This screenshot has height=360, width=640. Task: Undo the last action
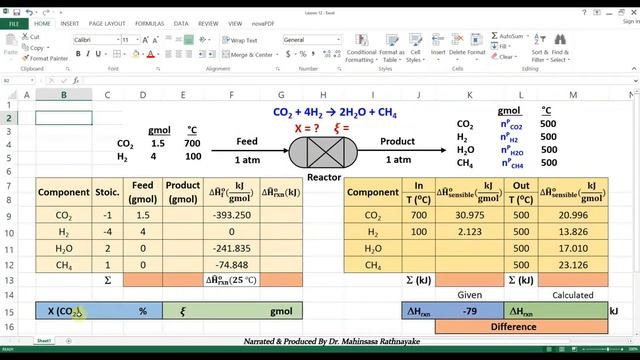click(x=29, y=13)
